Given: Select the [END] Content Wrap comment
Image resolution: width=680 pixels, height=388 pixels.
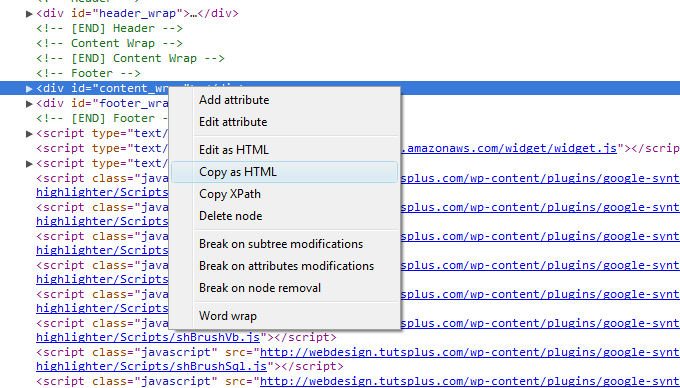Looking at the screenshot, I should [130, 58].
